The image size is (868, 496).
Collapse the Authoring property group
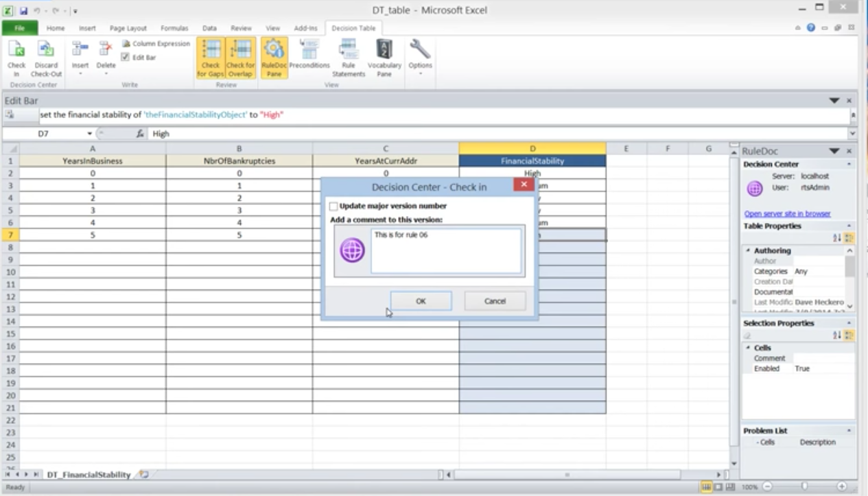[x=748, y=250]
